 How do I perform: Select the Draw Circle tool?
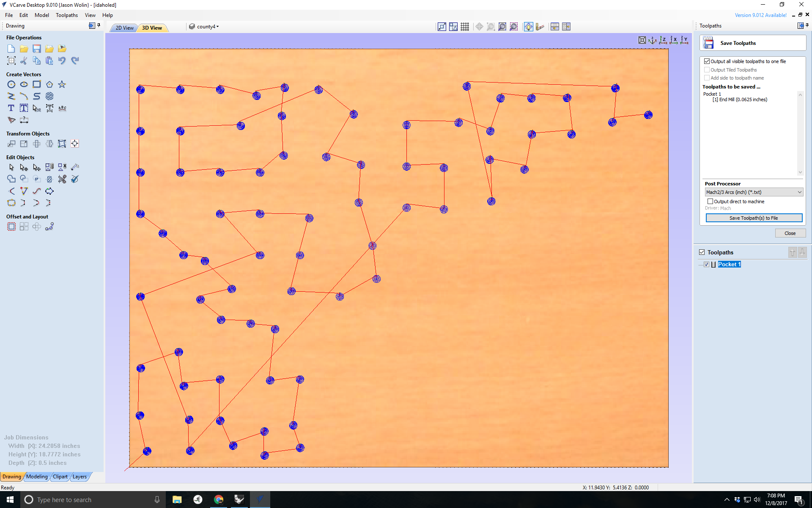[11, 84]
